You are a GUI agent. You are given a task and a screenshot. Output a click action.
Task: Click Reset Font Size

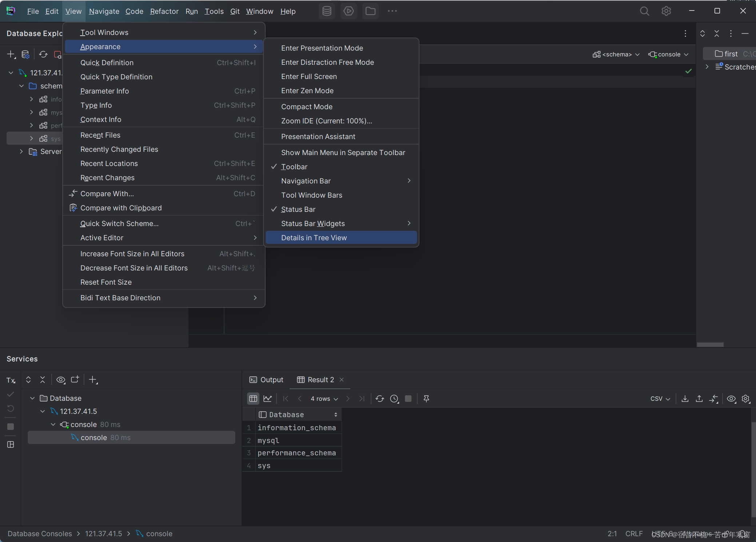point(164,282)
